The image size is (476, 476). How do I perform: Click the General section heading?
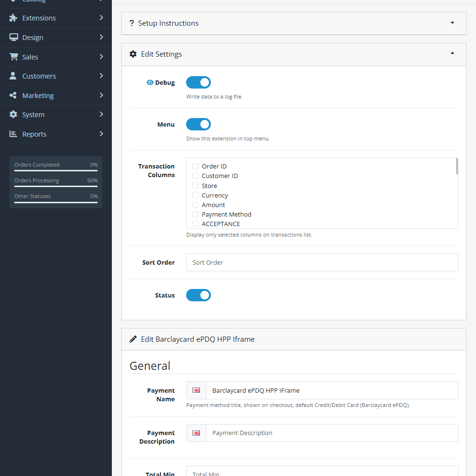pos(150,366)
